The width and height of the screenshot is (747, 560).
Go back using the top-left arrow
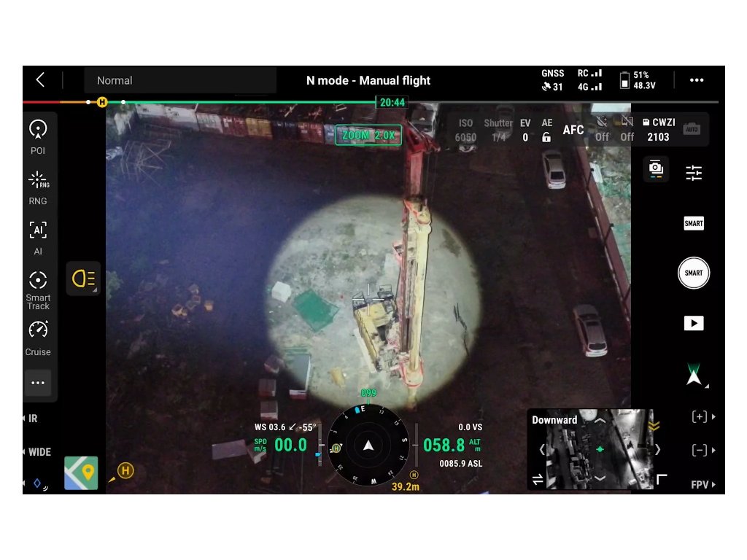41,80
